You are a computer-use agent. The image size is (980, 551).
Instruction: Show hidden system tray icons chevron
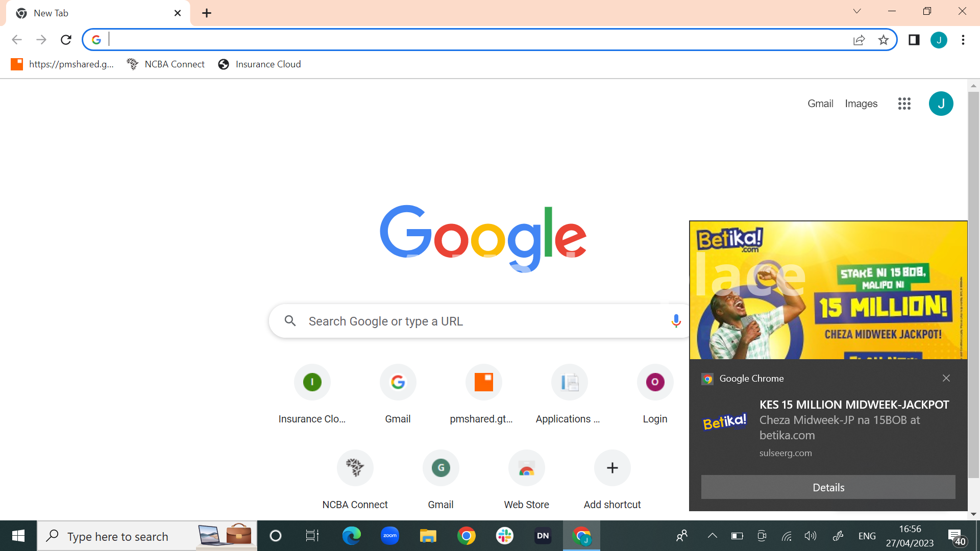[x=713, y=536]
